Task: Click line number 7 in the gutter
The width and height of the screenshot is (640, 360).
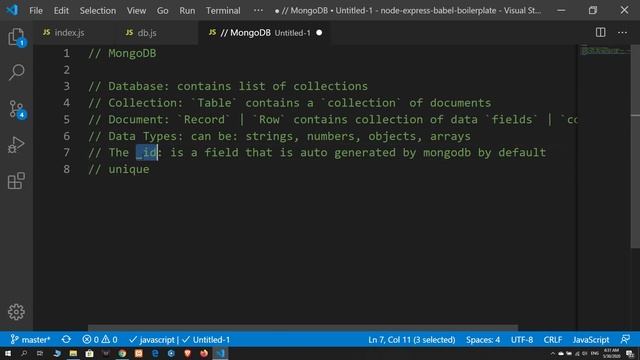Action: 67,153
